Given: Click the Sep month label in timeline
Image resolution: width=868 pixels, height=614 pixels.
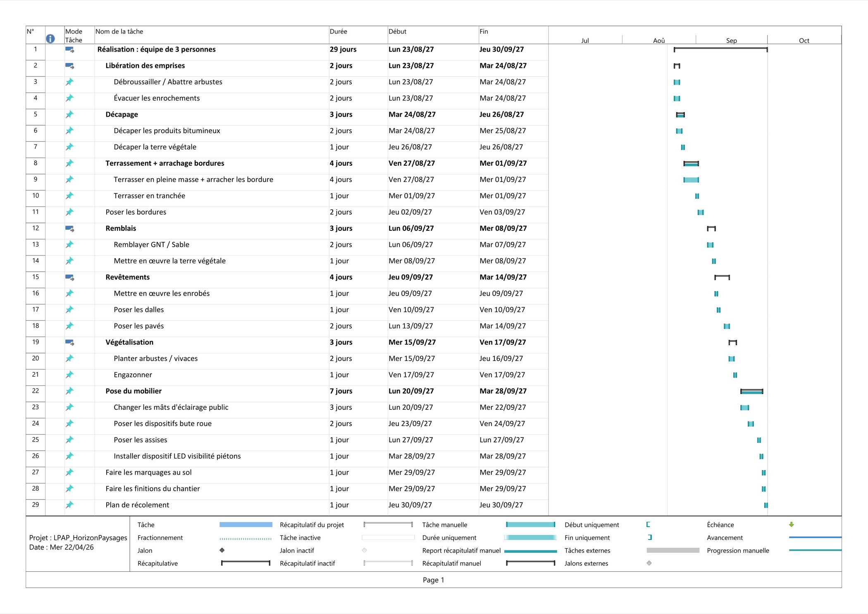Looking at the screenshot, I should point(731,41).
